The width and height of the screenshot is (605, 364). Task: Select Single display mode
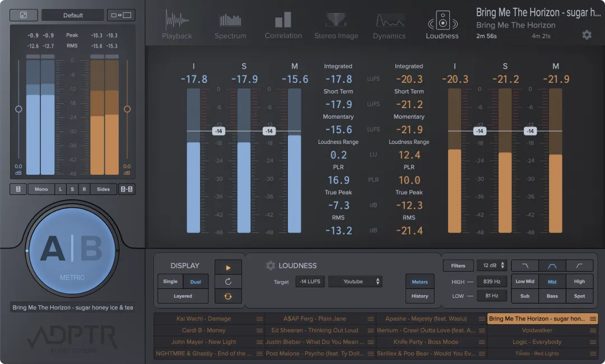pos(170,282)
